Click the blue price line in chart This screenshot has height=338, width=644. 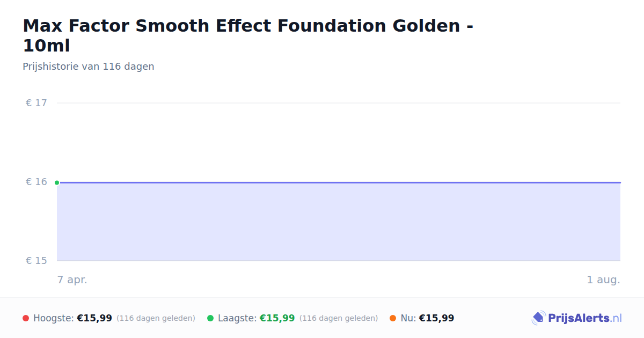[339, 182]
